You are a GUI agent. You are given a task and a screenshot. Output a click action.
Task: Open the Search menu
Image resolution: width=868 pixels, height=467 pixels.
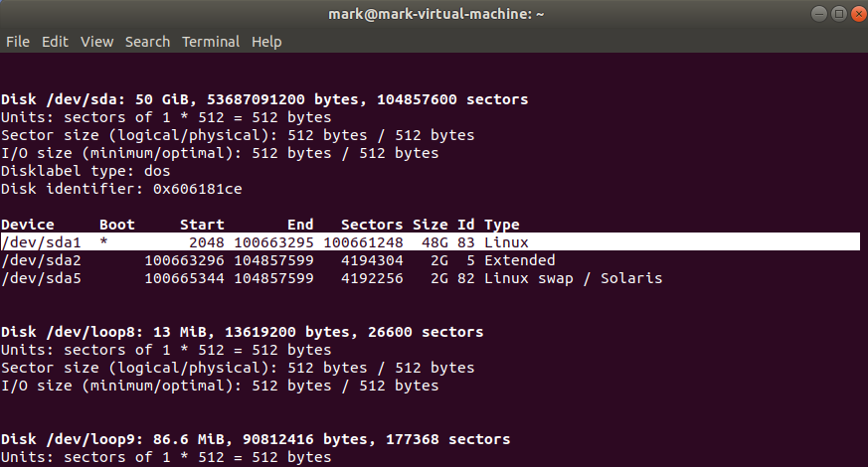(x=147, y=42)
